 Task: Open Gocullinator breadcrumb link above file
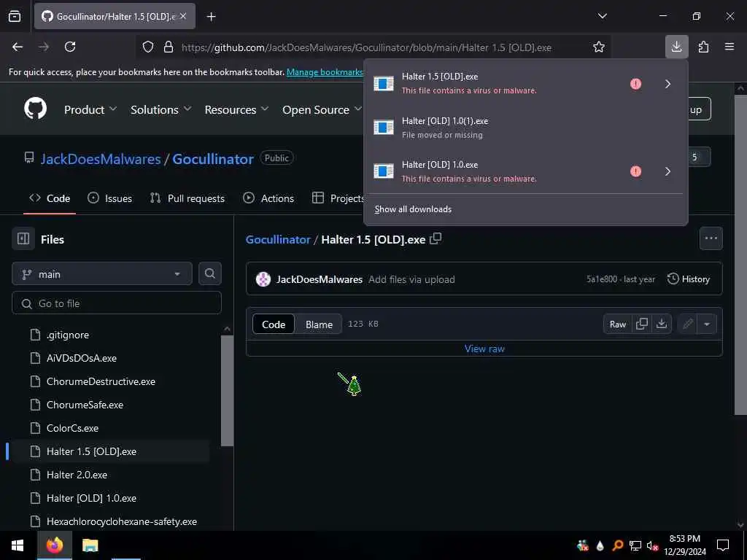click(x=278, y=239)
